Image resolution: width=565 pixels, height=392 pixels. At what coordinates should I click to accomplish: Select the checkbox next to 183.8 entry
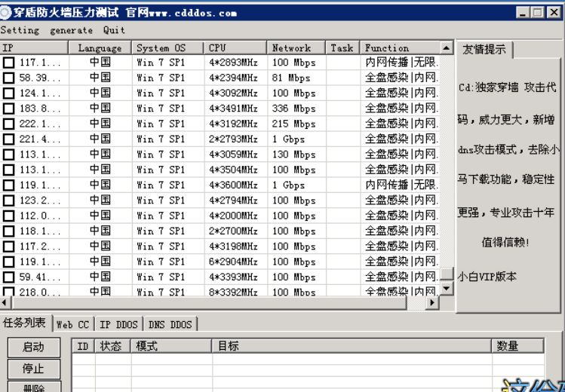pos(8,109)
